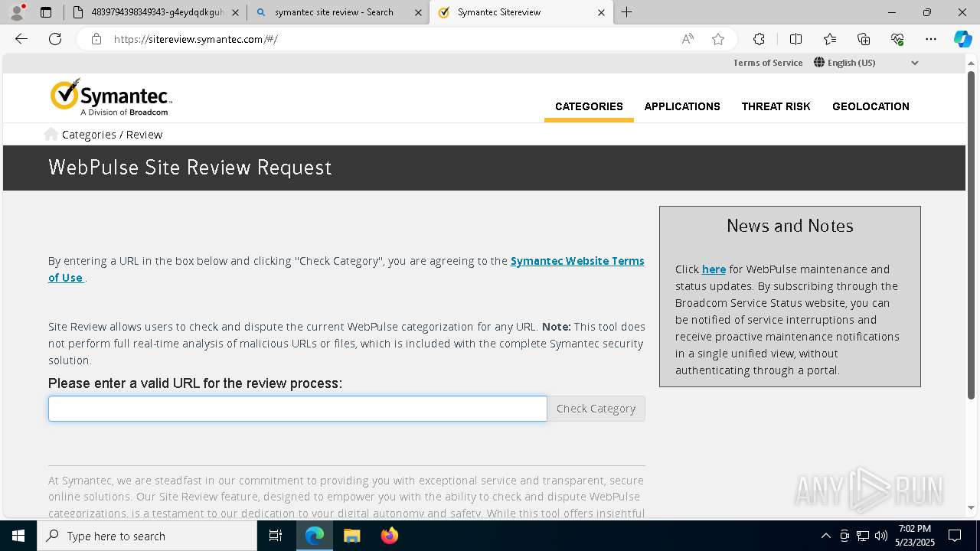
Task: Open the network tray icon
Action: 863,536
